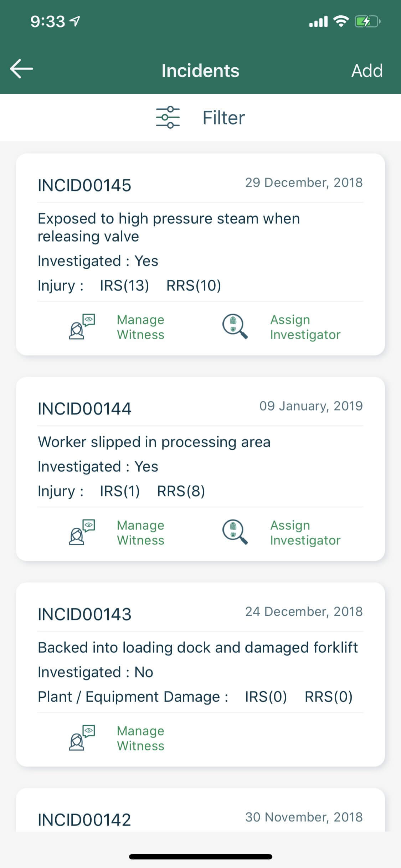401x868 pixels.
Task: Select Manage Witness for INCID00144
Action: [x=140, y=533]
